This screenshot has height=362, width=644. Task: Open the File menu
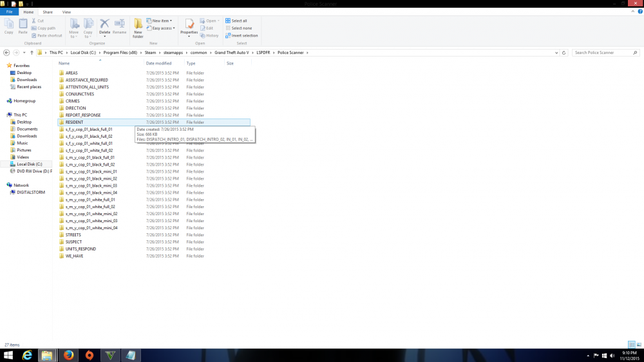coord(10,12)
